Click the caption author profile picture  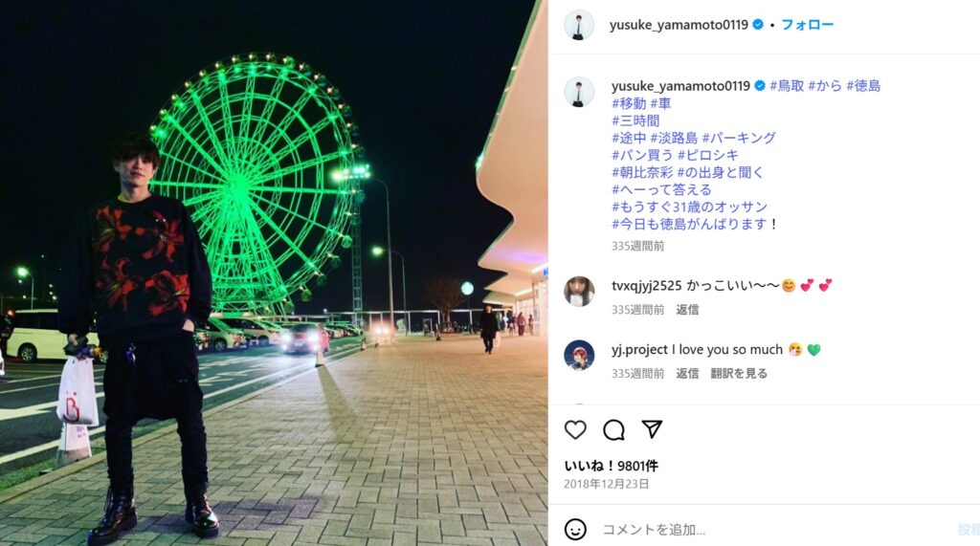pos(579,92)
